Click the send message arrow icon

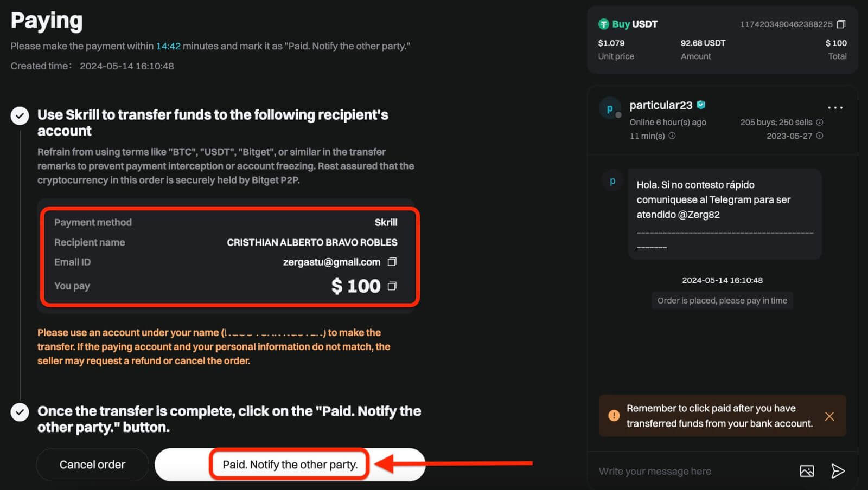(x=838, y=471)
